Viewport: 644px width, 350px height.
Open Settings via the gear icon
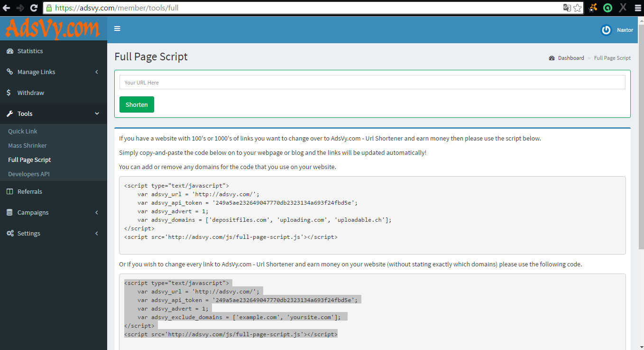point(10,233)
